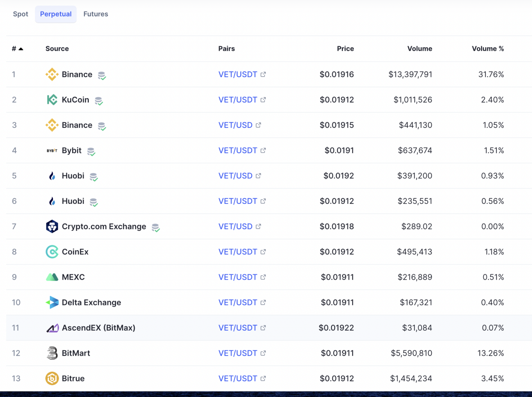Open the Crypto.com Exchange name link

click(104, 226)
